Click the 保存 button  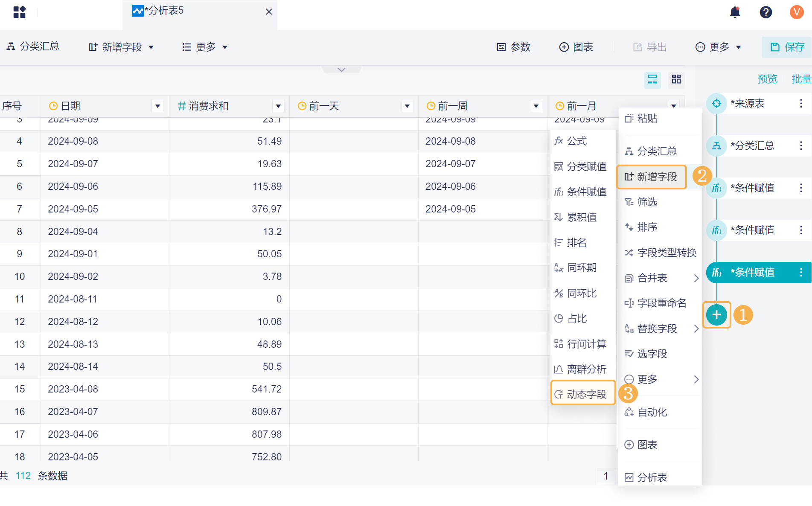(x=787, y=47)
